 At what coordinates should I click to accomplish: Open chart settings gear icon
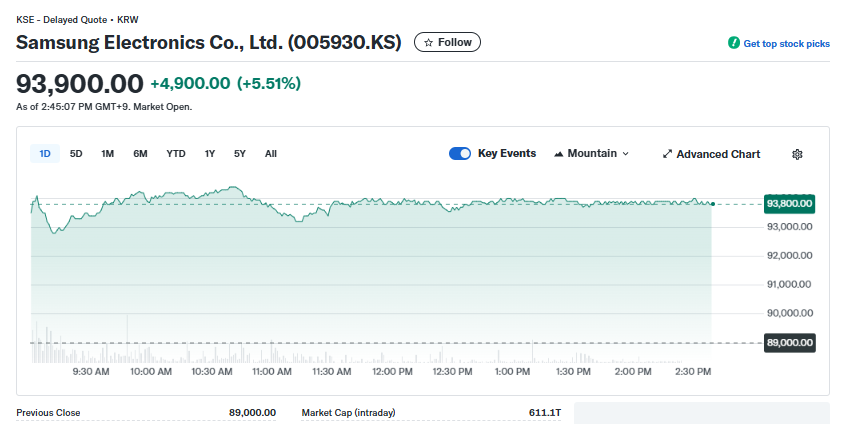click(x=797, y=154)
